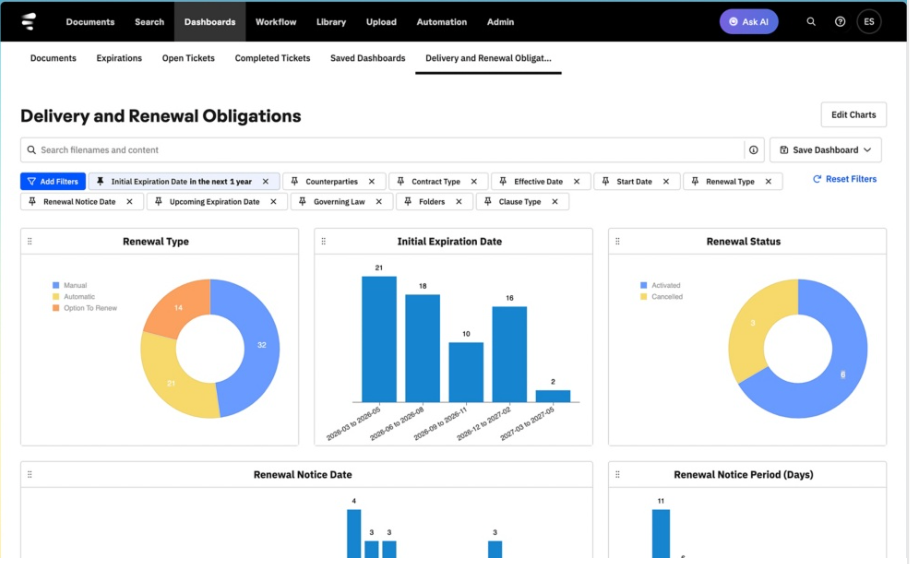Toggle the pin on Counterparties filter
This screenshot has width=910, height=564.
(x=294, y=182)
